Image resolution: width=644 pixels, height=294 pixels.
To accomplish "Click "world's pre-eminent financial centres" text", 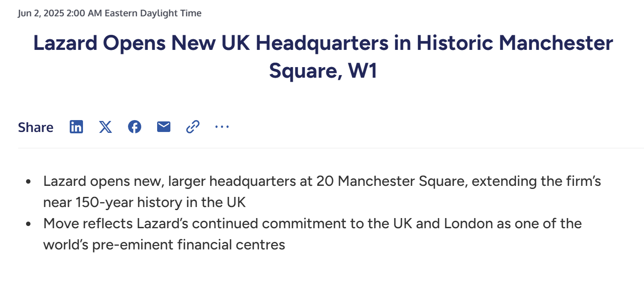I will tap(164, 245).
